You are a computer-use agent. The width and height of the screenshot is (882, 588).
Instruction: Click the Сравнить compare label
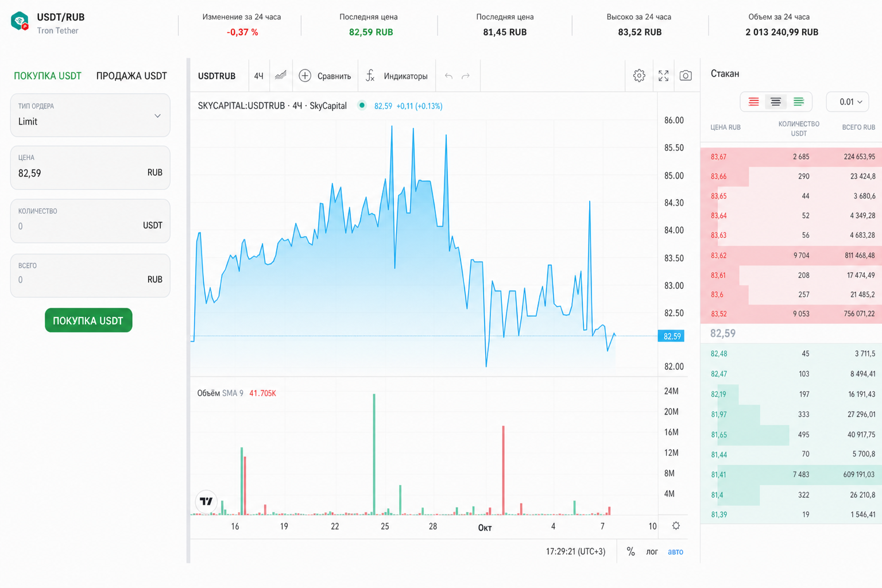coord(334,76)
